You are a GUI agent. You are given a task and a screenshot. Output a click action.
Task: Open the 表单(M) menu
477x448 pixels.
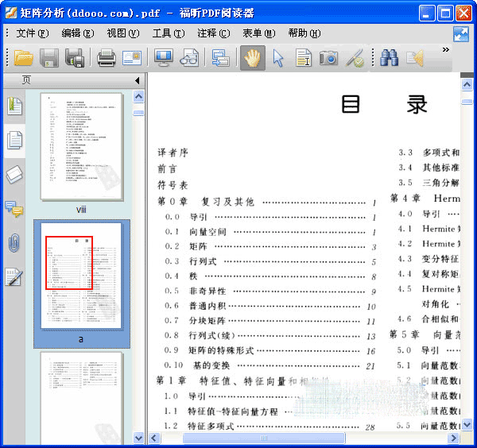pos(259,33)
